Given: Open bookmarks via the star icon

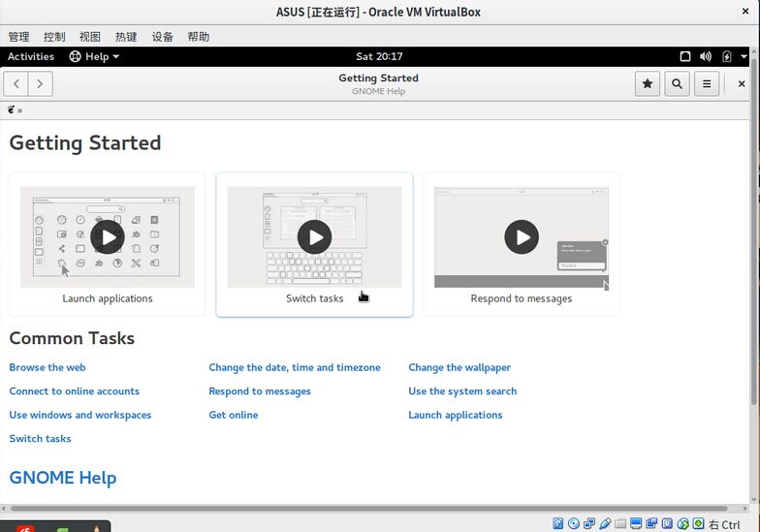Looking at the screenshot, I should point(648,83).
